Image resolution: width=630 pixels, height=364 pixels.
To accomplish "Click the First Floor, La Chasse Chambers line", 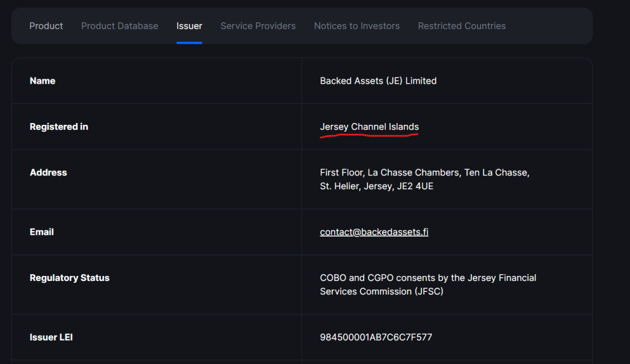I will [x=425, y=173].
